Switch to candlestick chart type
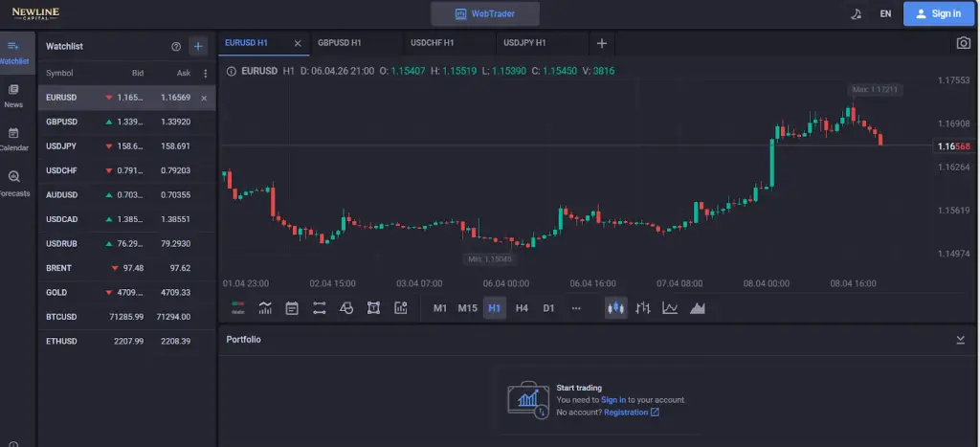This screenshot has height=447, width=980. click(x=615, y=308)
